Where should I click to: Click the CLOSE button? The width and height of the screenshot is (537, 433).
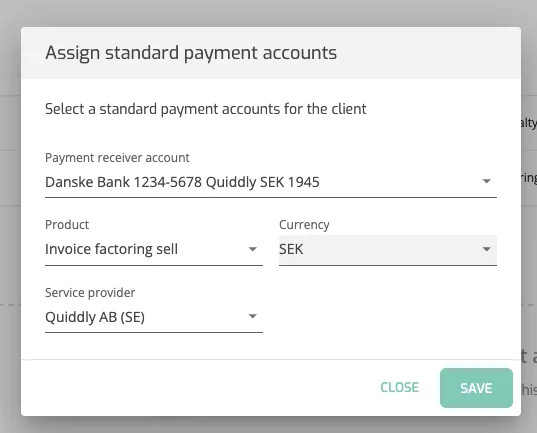pyautogui.click(x=399, y=387)
